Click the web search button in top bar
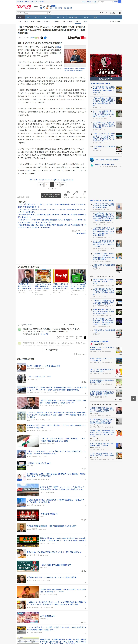The height and width of the screenshot is (644, 138). [x=120, y=2]
